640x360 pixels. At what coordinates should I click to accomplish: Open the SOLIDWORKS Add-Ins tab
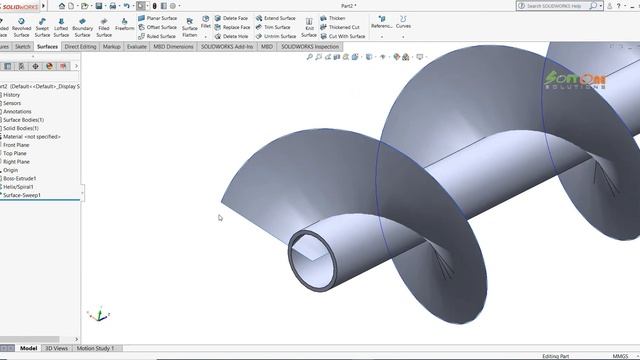[227, 47]
